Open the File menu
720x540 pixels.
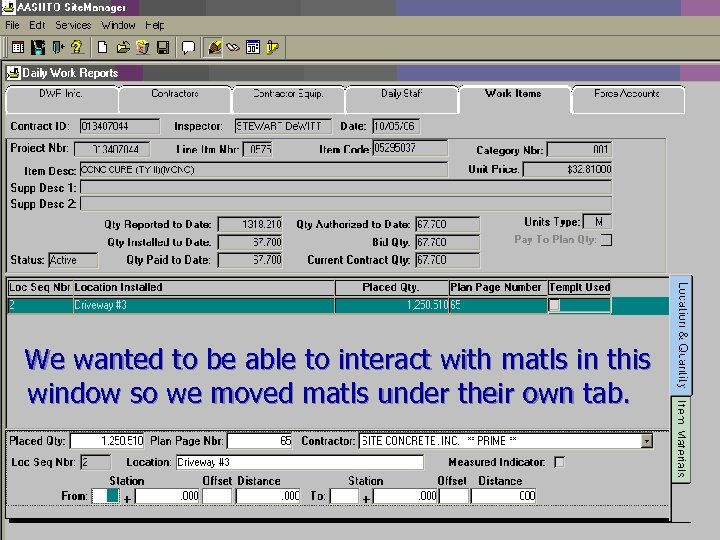point(12,25)
